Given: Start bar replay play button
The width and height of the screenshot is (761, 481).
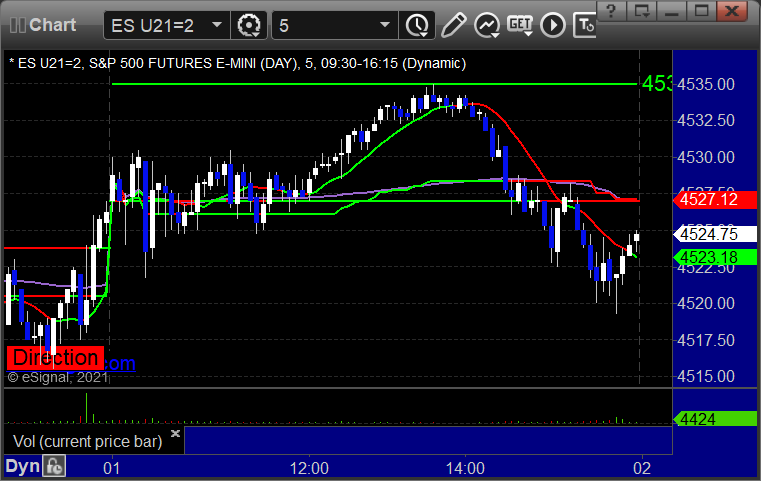Looking at the screenshot, I should point(553,25).
